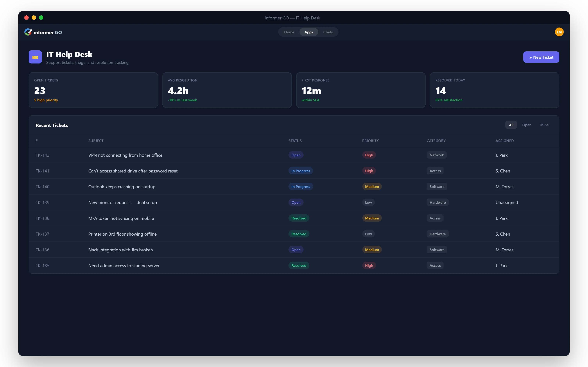The height and width of the screenshot is (367, 588).
Task: Open the LM user avatar
Action: coord(559,32)
